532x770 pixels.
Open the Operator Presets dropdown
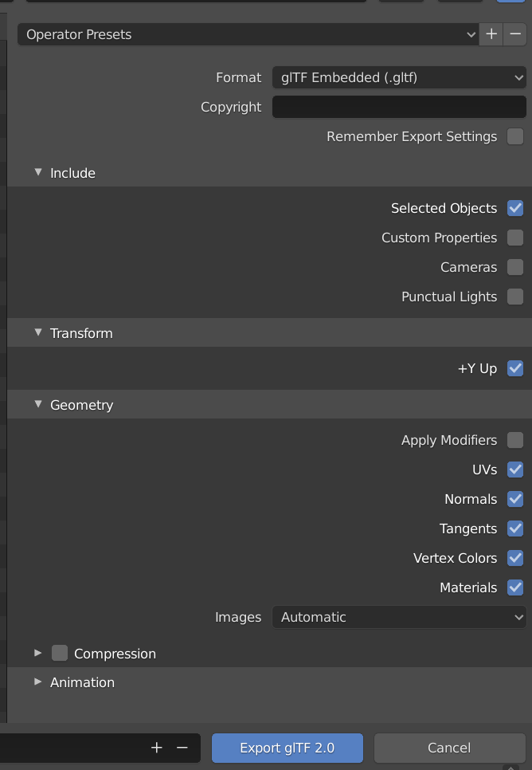pos(248,34)
